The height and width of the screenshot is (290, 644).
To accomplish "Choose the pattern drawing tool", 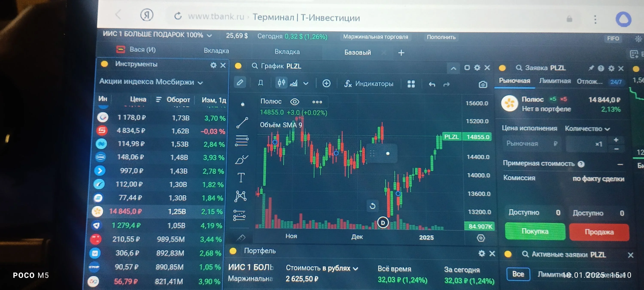I will (240, 196).
